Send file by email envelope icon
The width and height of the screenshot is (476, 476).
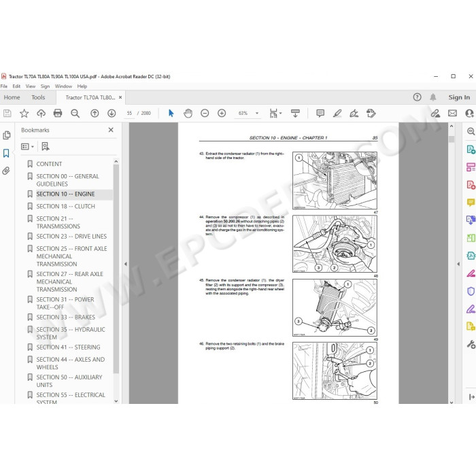click(452, 114)
